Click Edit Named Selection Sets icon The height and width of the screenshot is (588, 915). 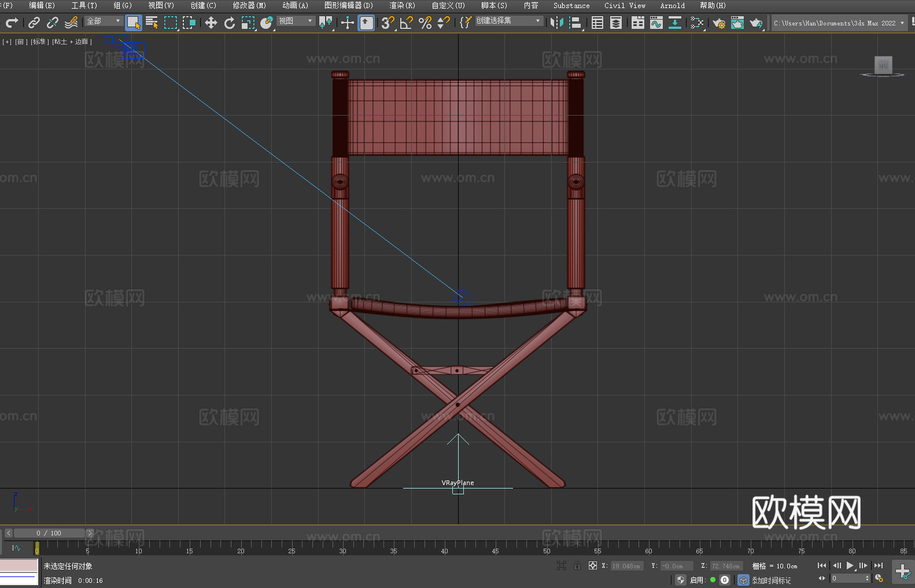466,23
